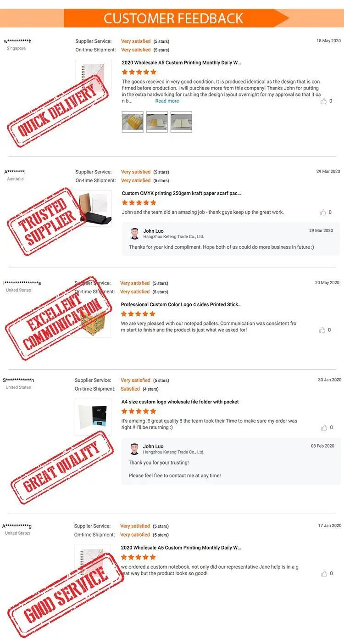The width and height of the screenshot is (344, 644).
Task: Open the Professional Custom Color Logo product link
Action: pos(181,304)
